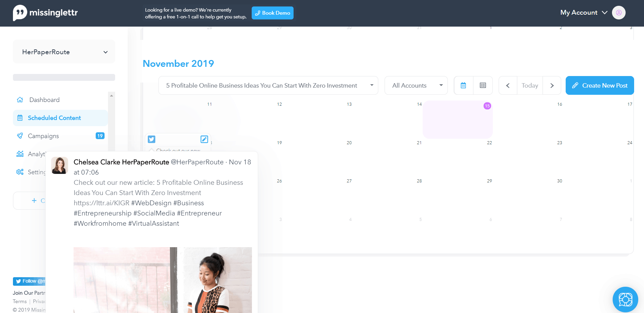Select calendar day 30
Screen dimensions: 644x313
560,181
